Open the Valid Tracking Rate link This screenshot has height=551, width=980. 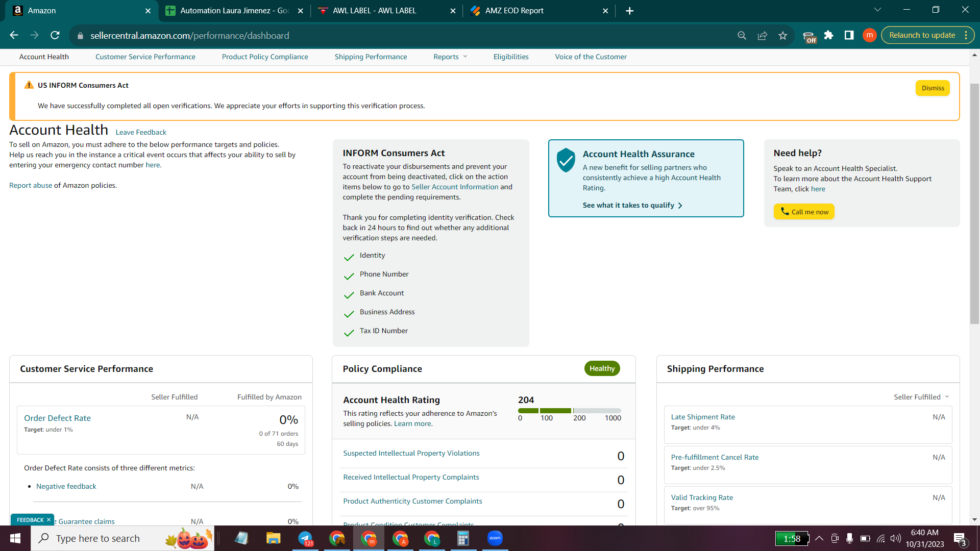(702, 497)
